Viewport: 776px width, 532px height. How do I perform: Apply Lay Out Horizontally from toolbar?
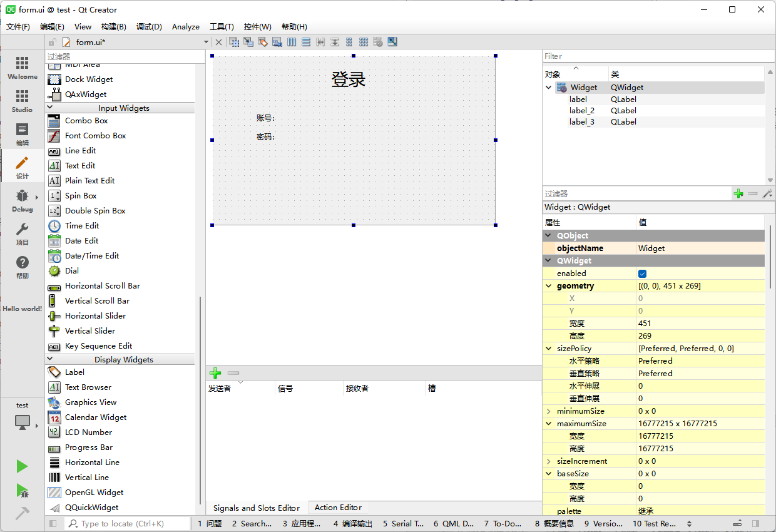tap(292, 42)
